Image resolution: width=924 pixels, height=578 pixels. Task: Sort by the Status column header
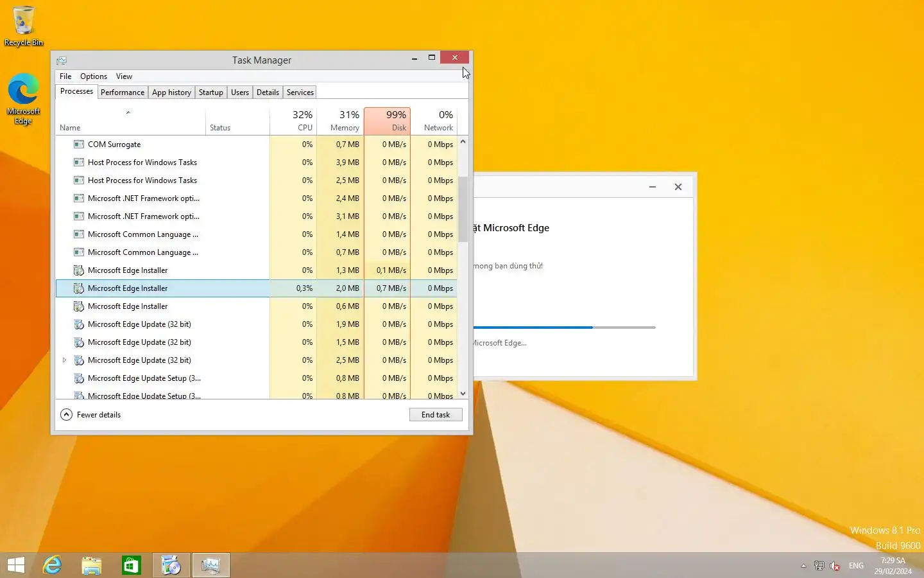[x=237, y=121]
